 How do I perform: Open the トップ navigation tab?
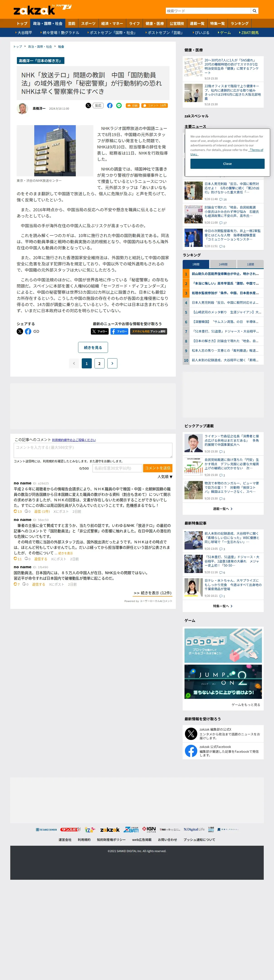click(22, 24)
